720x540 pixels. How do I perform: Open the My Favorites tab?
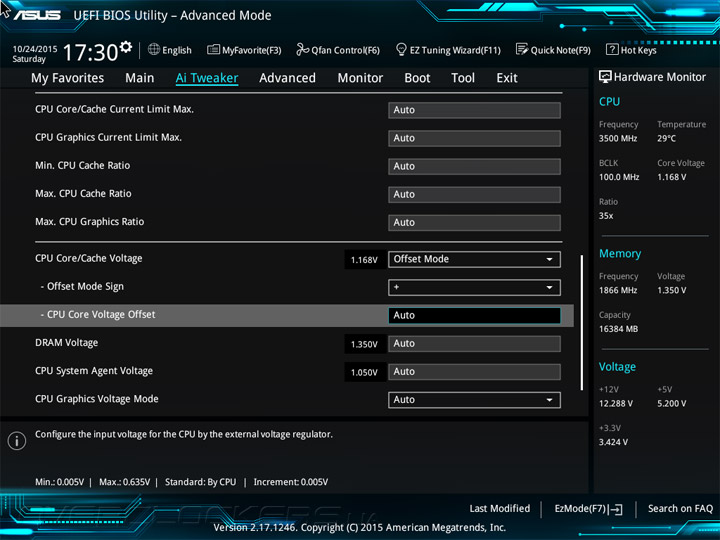pos(68,78)
